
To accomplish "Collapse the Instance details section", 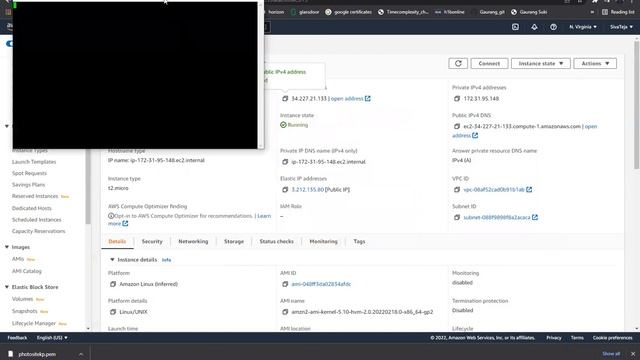I will pyautogui.click(x=112, y=260).
